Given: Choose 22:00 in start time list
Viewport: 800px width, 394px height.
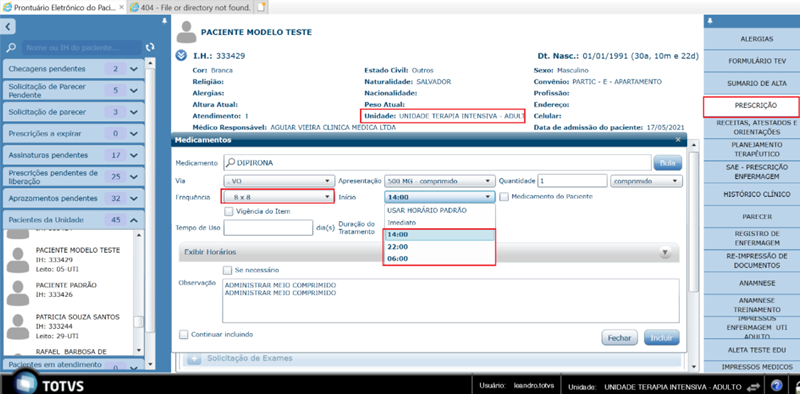Looking at the screenshot, I should tap(439, 247).
